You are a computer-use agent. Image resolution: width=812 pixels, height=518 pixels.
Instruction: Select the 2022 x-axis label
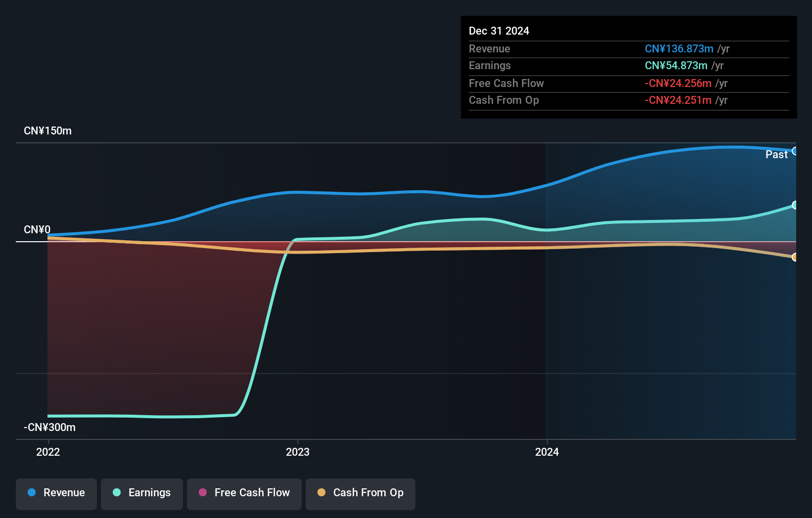click(48, 452)
